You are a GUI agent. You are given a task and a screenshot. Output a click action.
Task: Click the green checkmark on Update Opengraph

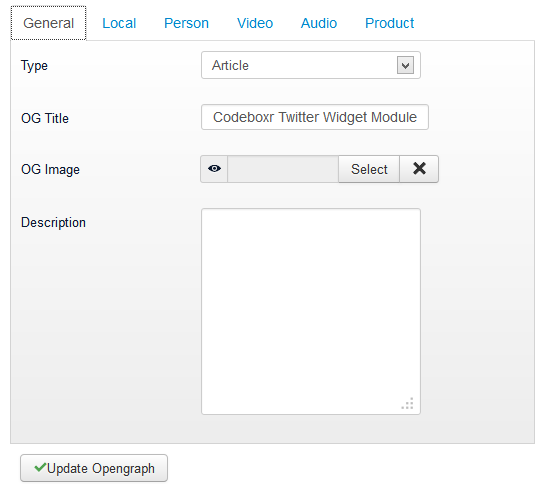tap(40, 467)
